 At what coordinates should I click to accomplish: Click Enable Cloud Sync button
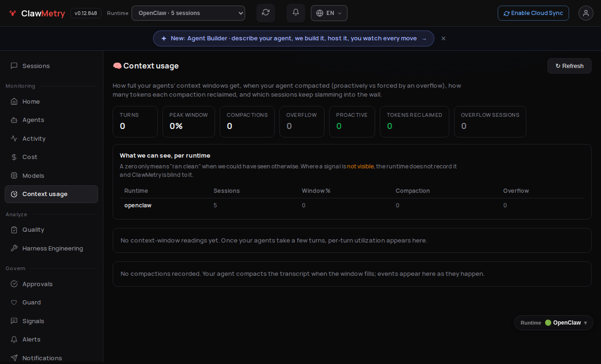(533, 13)
